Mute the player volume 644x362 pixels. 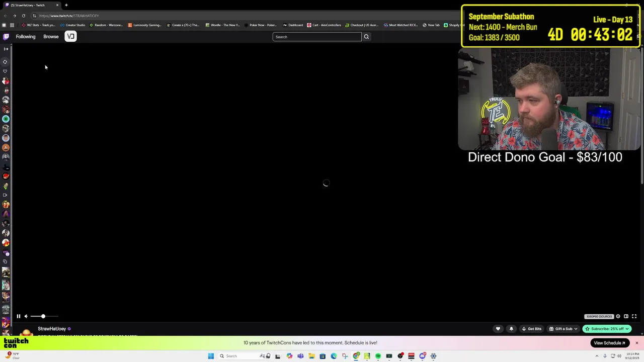(26, 316)
